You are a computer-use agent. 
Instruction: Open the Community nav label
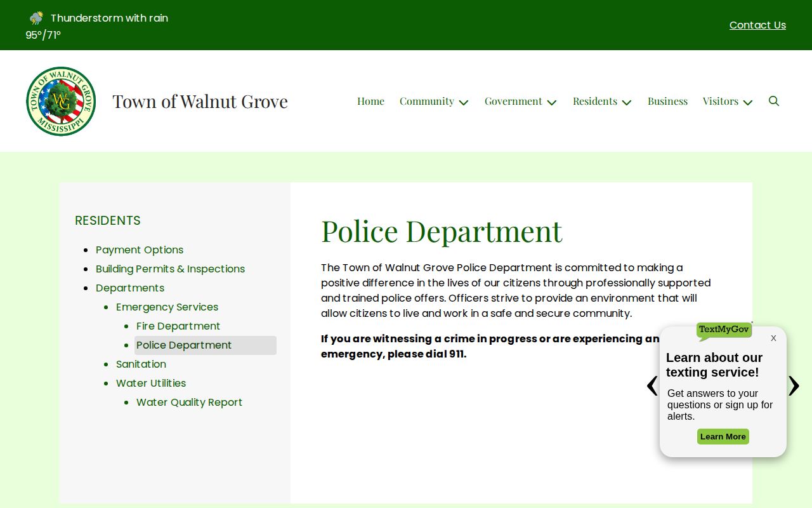click(x=427, y=101)
